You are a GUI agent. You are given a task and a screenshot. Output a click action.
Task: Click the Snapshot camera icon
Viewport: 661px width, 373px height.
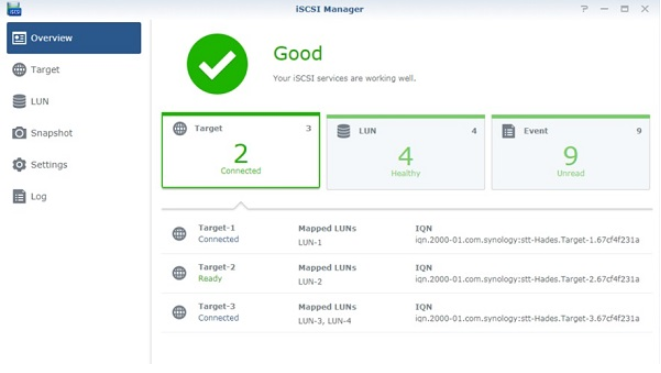[19, 133]
